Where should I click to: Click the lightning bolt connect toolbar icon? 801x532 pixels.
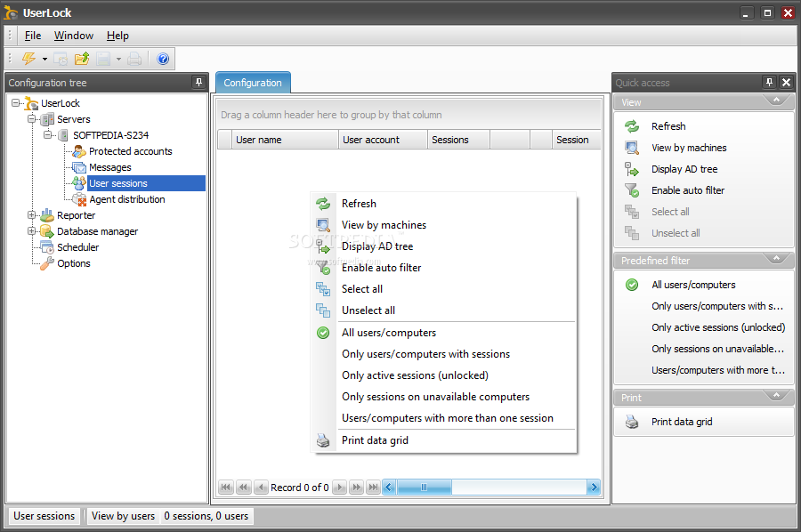(28, 59)
